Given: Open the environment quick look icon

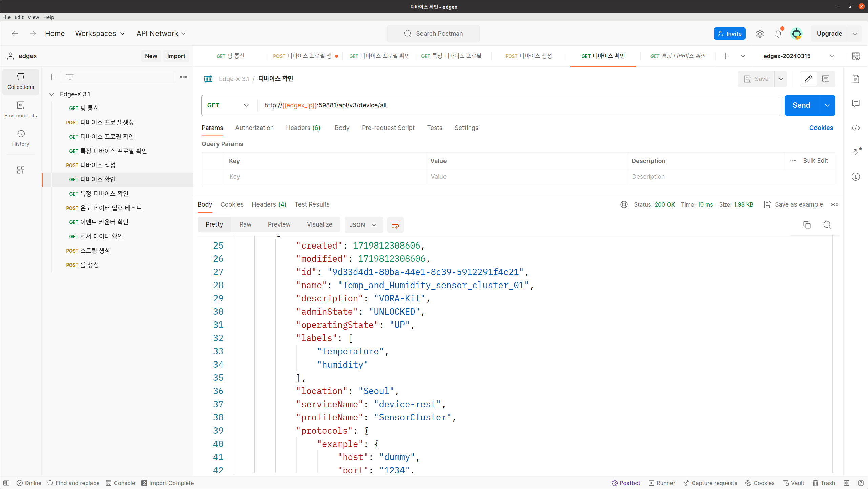Looking at the screenshot, I should click(856, 56).
